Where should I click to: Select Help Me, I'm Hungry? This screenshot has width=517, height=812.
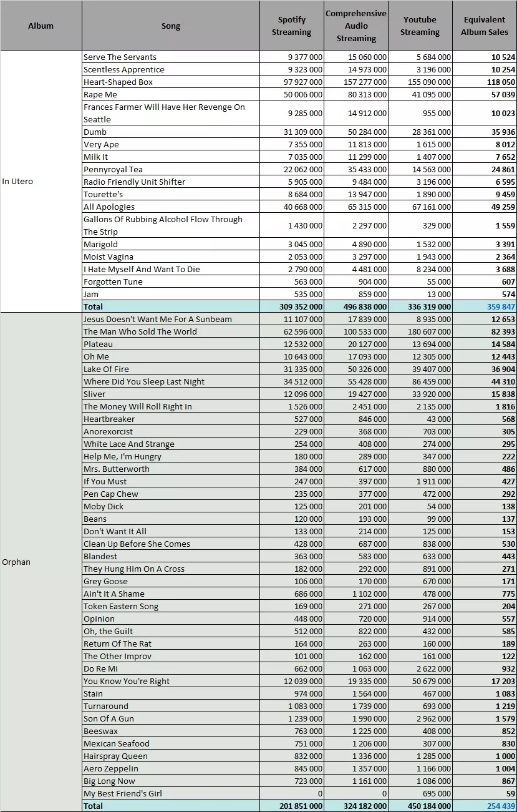[171, 456]
